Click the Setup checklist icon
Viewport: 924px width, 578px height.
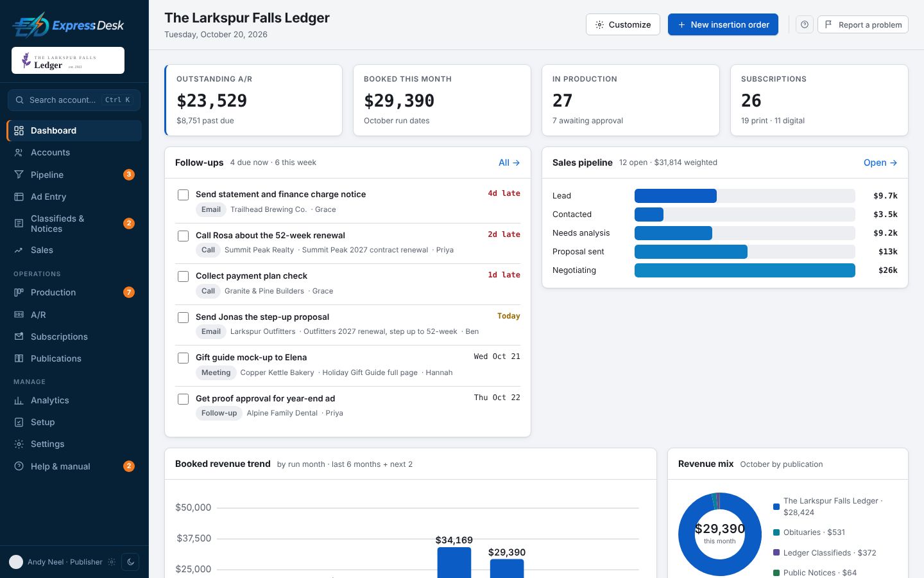[x=19, y=422]
